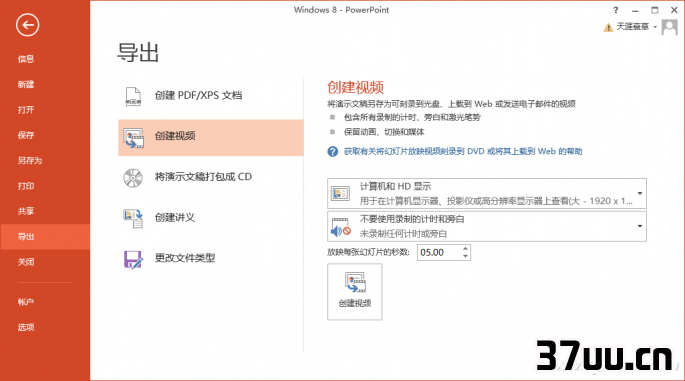Select 创建 PDF/XPS 文档 option
The image size is (685, 381).
coord(211,96)
